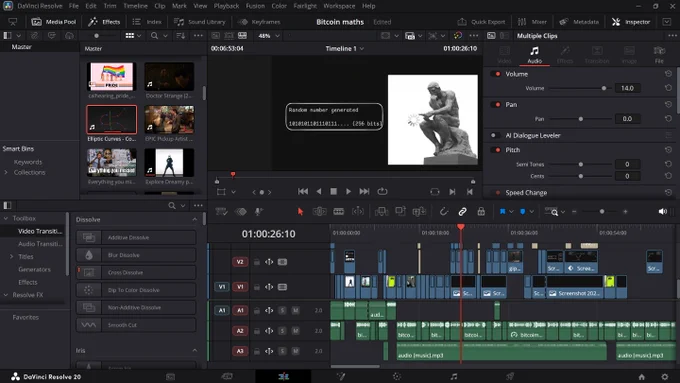The height and width of the screenshot is (383, 680).
Task: Reset the Volume section
Action: (x=668, y=74)
